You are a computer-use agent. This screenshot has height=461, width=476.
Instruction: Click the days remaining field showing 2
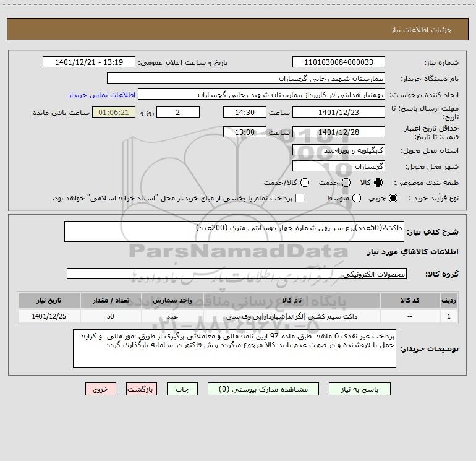(x=178, y=112)
